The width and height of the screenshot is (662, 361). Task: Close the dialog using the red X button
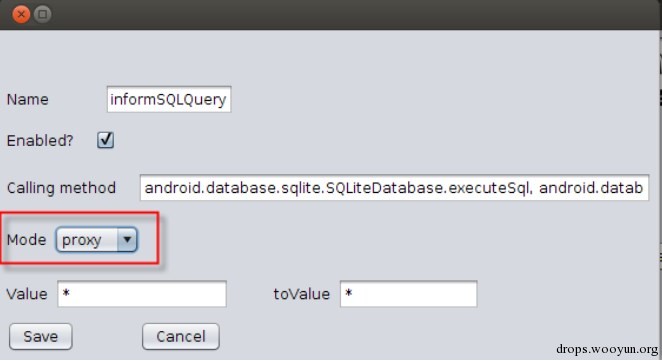[21, 14]
